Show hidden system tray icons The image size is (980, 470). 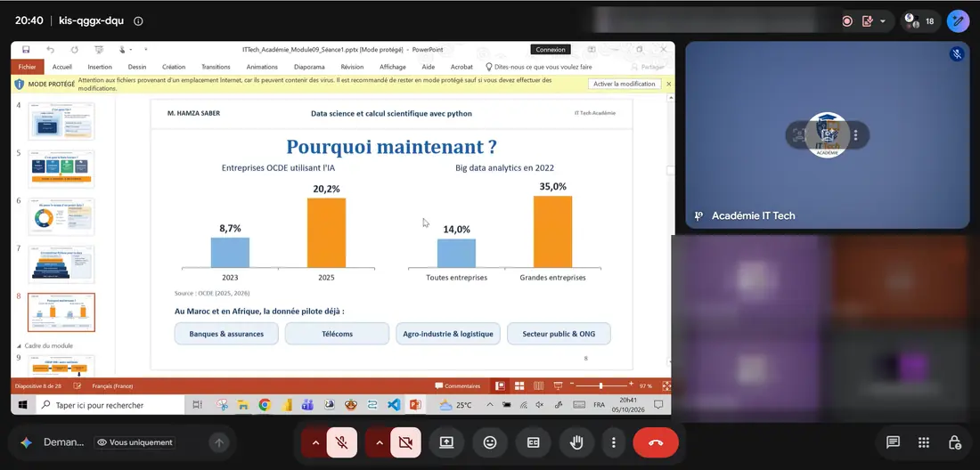(490, 405)
